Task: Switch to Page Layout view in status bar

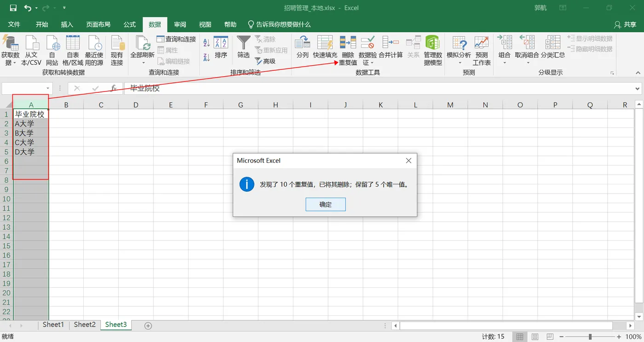Action: 535,337
